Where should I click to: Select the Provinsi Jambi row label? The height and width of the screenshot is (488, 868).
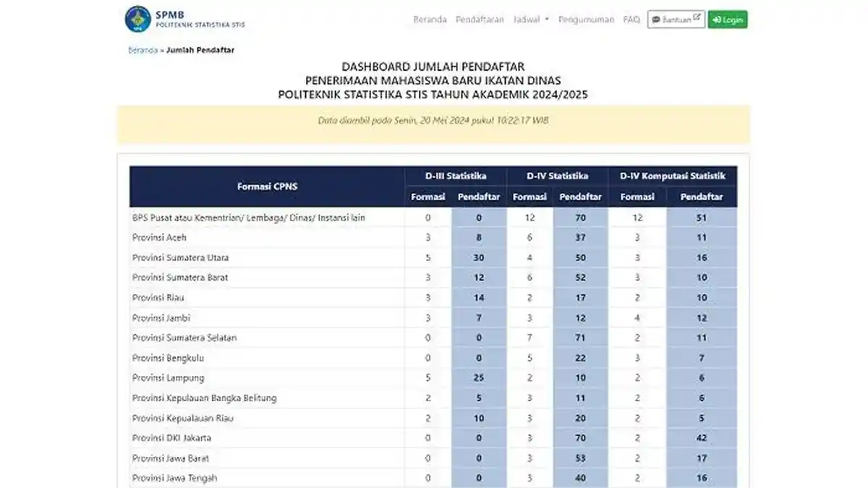(161, 317)
